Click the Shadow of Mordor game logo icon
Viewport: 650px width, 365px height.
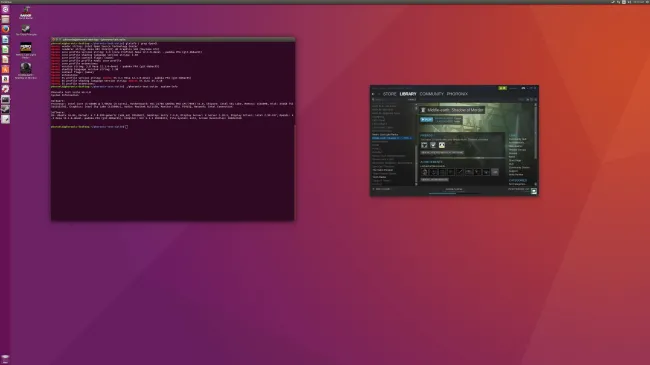pyautogui.click(x=423, y=110)
